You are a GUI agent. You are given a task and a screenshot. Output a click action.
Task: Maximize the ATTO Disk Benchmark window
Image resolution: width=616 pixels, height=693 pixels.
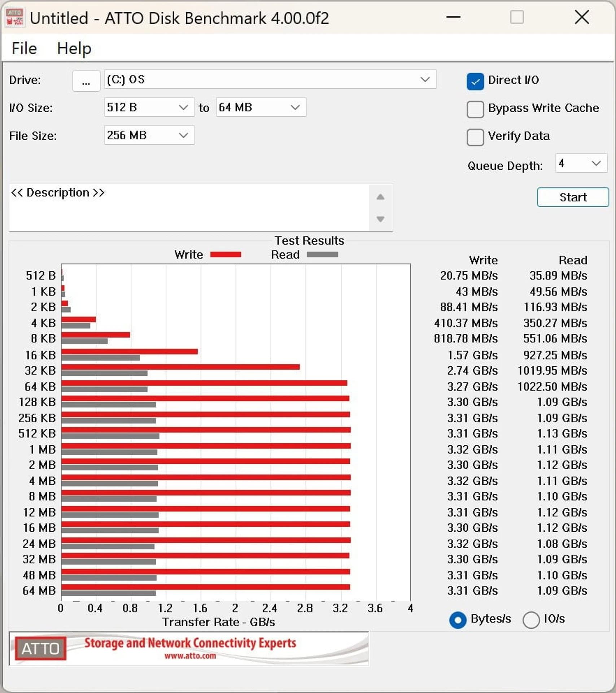click(x=517, y=17)
